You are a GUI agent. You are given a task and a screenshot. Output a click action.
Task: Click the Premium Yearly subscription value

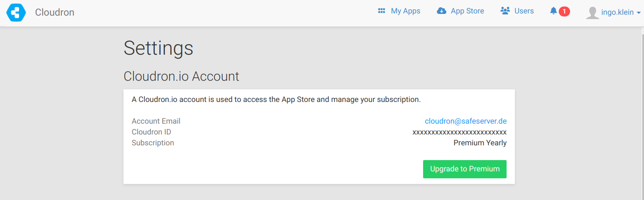click(x=480, y=143)
